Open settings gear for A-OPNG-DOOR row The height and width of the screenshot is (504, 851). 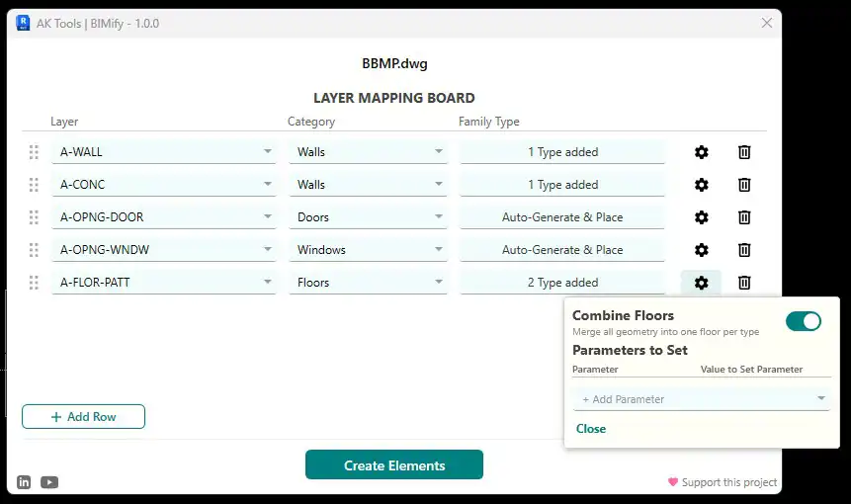click(701, 217)
